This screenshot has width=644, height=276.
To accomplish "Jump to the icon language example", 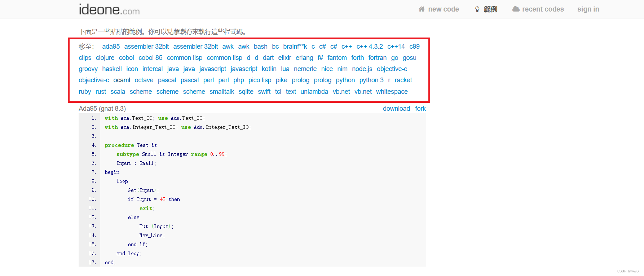I will coord(132,69).
